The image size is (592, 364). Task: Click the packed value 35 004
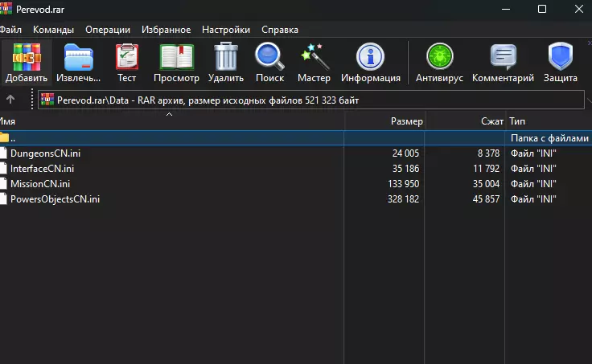pyautogui.click(x=486, y=184)
